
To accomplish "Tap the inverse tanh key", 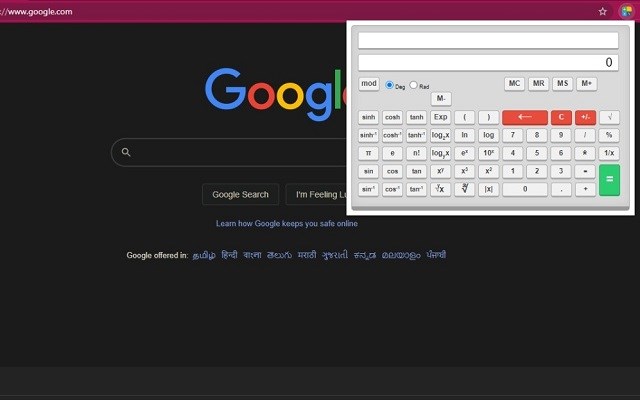I will pos(416,135).
